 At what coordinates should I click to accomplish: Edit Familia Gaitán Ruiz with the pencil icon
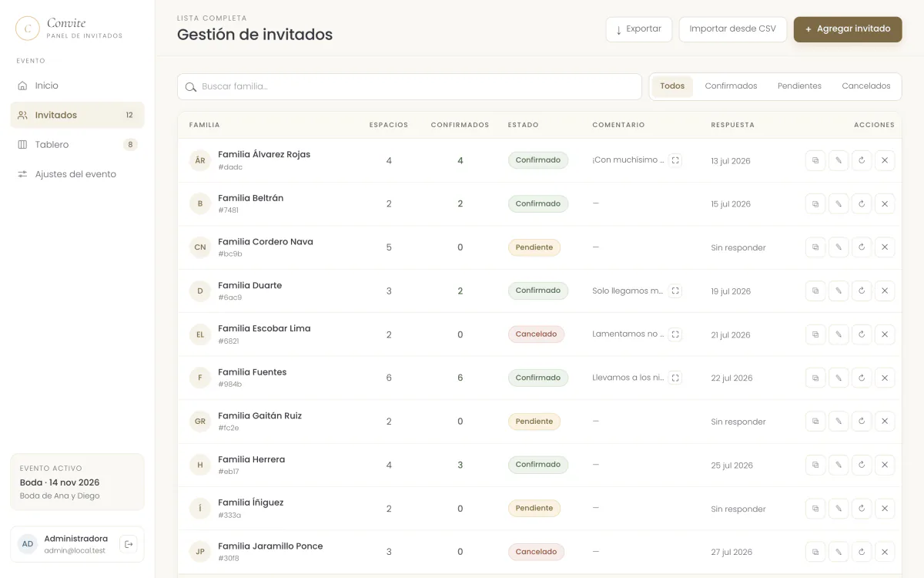pos(839,422)
